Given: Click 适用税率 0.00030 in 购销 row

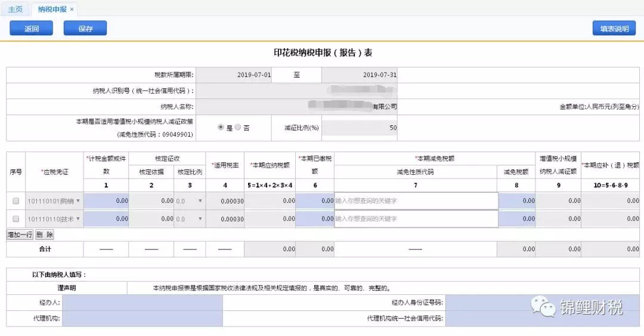Looking at the screenshot, I should click(x=225, y=201).
